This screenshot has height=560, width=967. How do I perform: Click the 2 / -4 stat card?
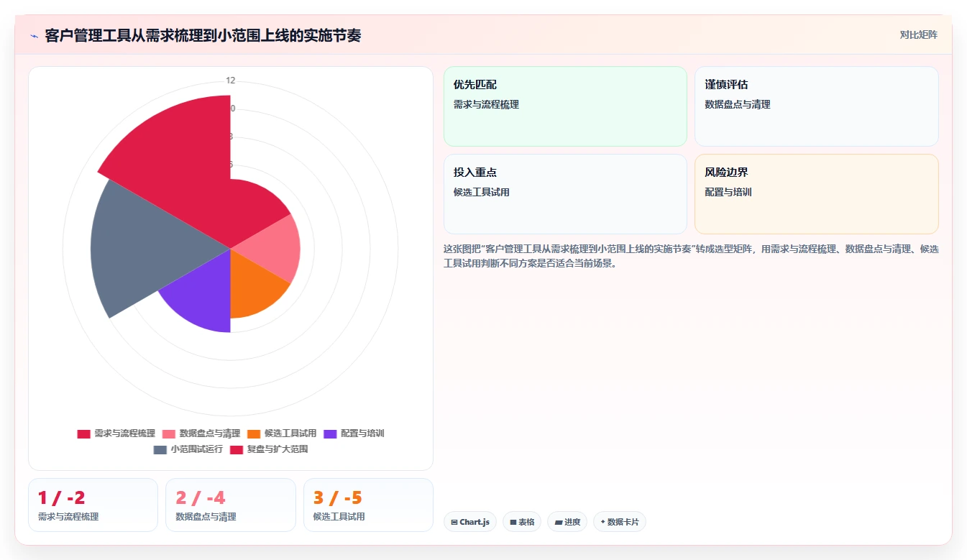(x=231, y=505)
